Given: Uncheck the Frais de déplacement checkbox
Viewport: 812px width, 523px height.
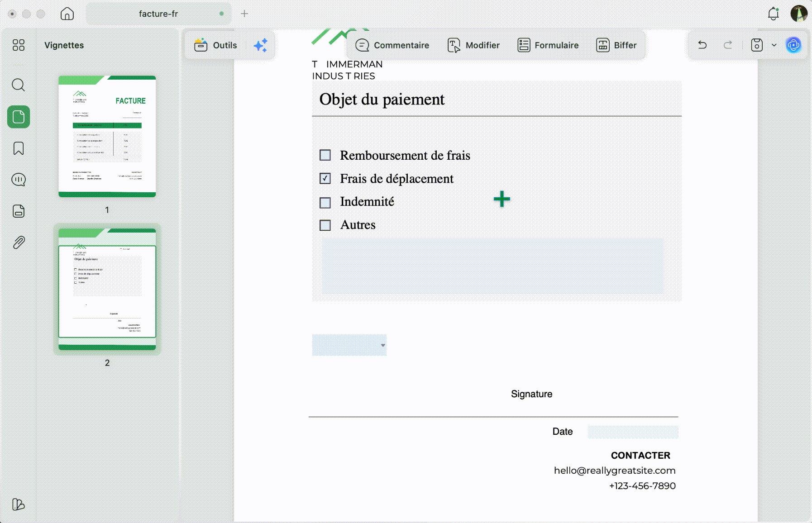Looking at the screenshot, I should click(x=325, y=178).
